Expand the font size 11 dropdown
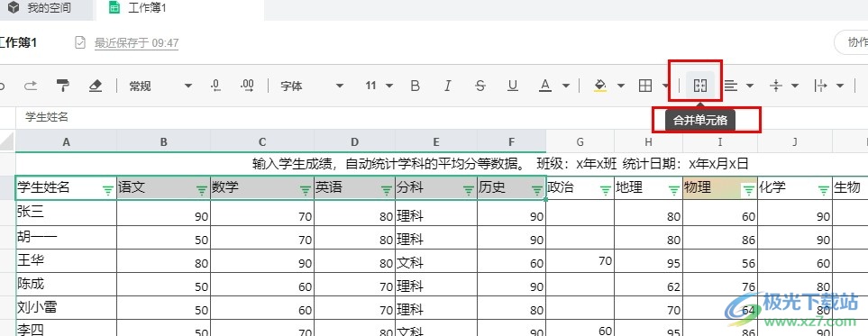Image resolution: width=868 pixels, height=336 pixels. pos(379,86)
